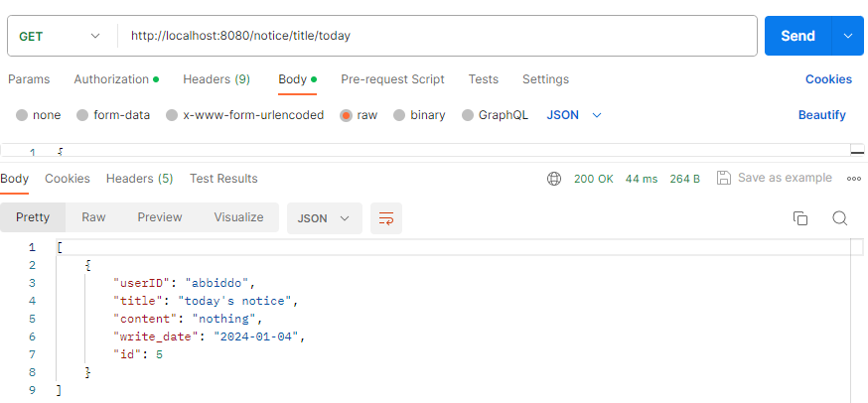This screenshot has width=868, height=403.
Task: Click the "userID" key in response
Action: [x=142, y=283]
